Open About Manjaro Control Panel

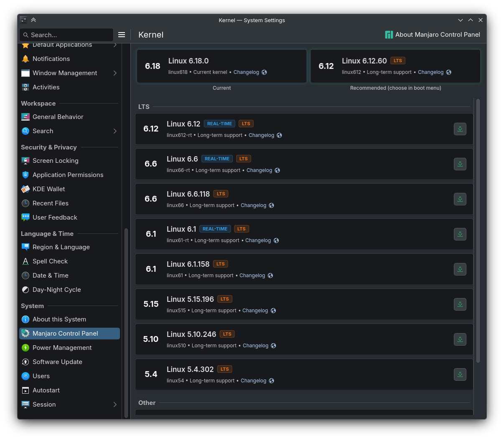[437, 35]
